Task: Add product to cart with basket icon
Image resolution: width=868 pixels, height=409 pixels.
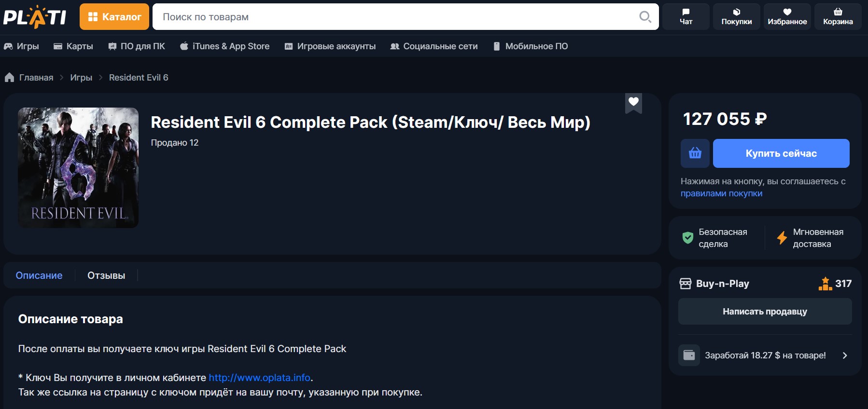Action: 695,153
